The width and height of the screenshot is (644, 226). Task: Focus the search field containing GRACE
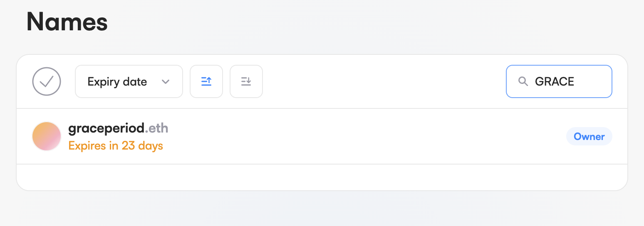click(559, 81)
